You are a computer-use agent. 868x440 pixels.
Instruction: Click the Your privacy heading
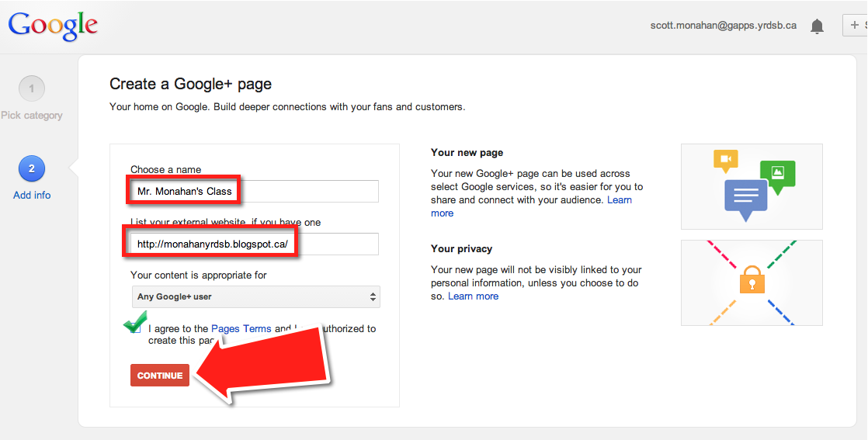pyautogui.click(x=462, y=249)
